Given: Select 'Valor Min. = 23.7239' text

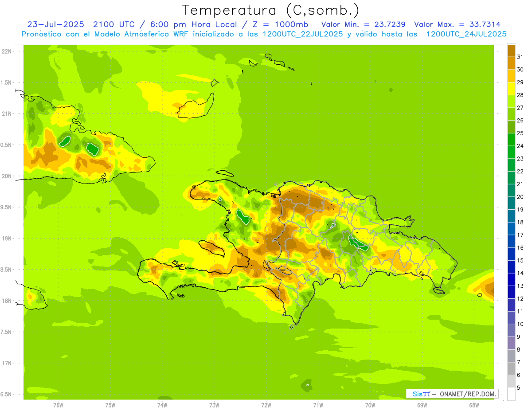Looking at the screenshot, I should (x=364, y=24).
